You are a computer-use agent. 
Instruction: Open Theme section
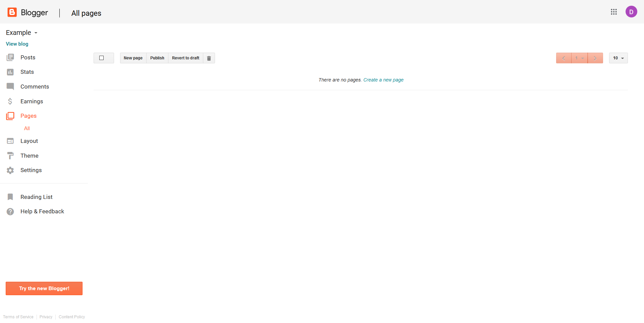pos(30,156)
